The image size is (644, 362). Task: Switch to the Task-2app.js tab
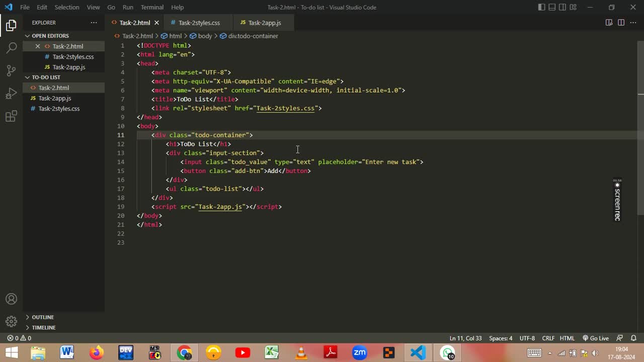pyautogui.click(x=264, y=23)
